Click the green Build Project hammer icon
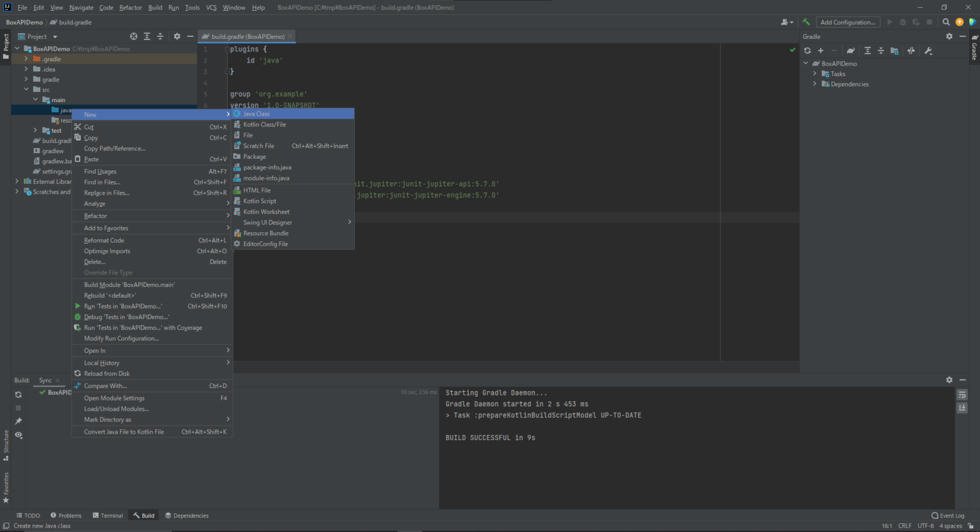 click(x=806, y=22)
